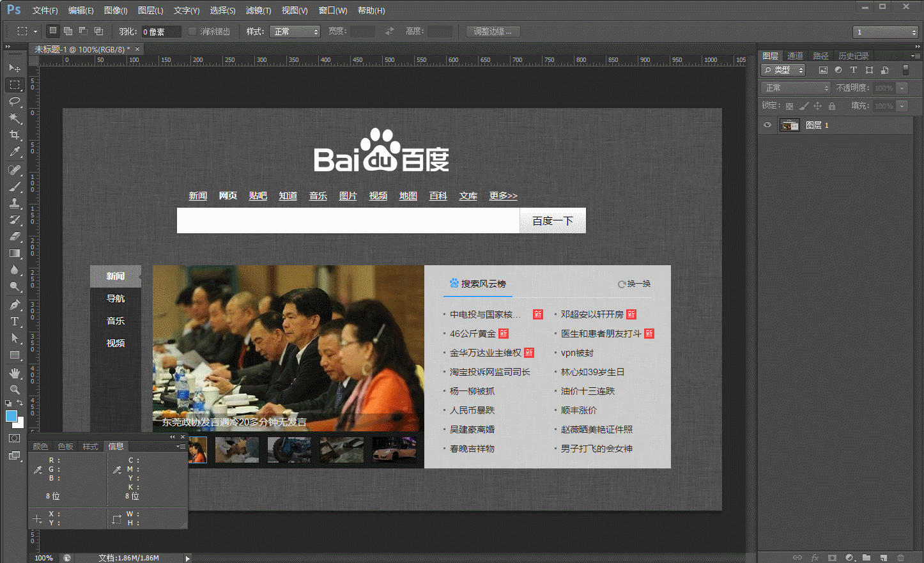Select the Crop tool
Viewport: 924px width, 563px height.
click(15, 134)
